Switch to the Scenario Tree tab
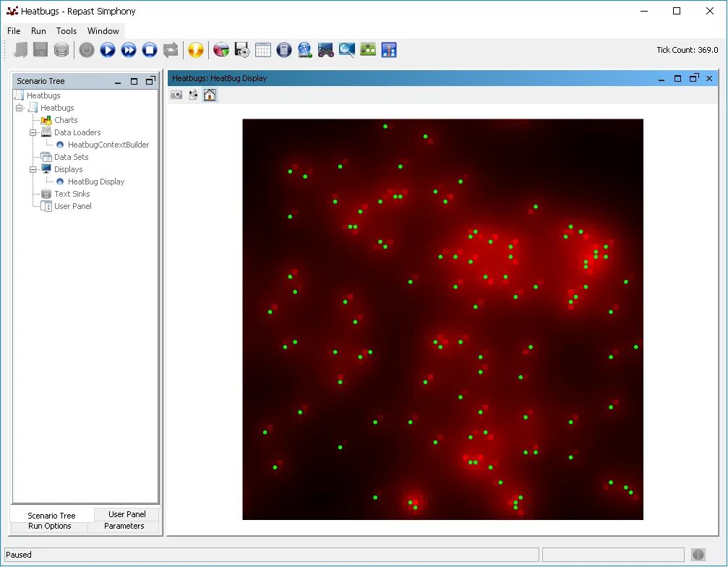Image resolution: width=728 pixels, height=567 pixels. pos(51,516)
